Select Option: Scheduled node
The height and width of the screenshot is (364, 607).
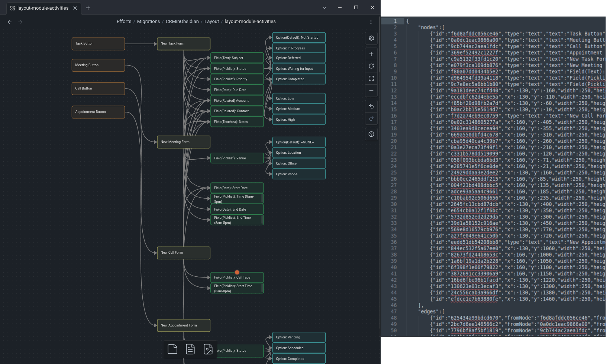[x=299, y=348]
